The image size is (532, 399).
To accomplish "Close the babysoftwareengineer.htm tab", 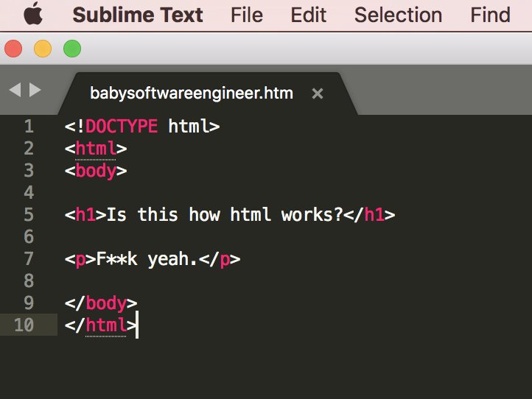I will pyautogui.click(x=318, y=93).
